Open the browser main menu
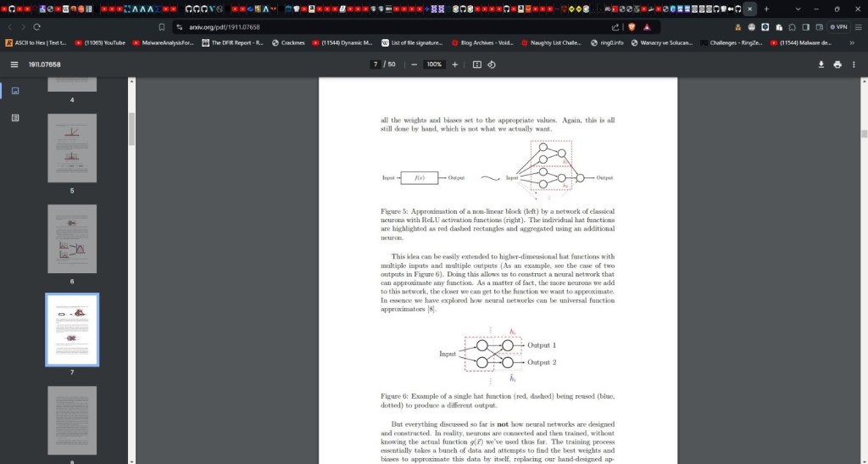This screenshot has width=868, height=464. tap(856, 26)
